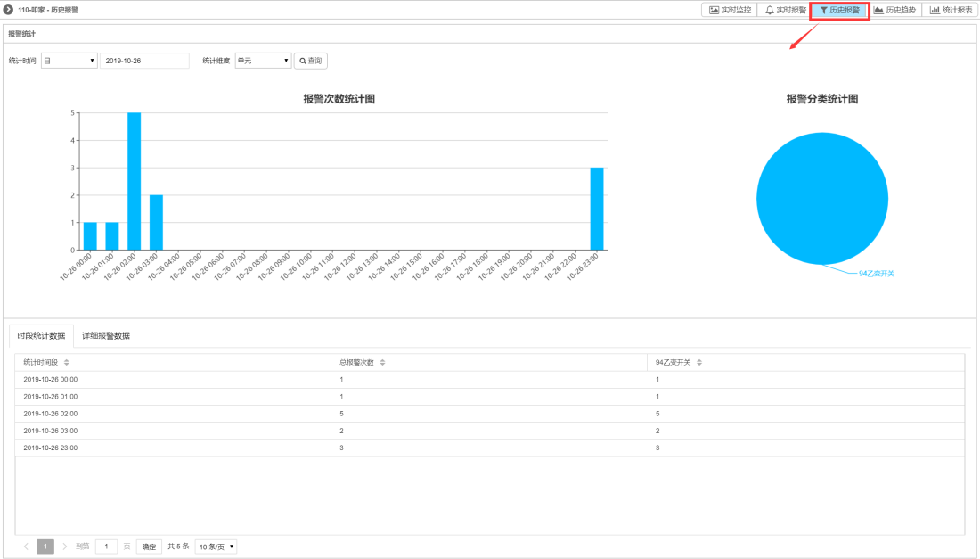980x559 pixels.
Task: Expand the 统计时间 period dropdown
Action: coord(69,61)
